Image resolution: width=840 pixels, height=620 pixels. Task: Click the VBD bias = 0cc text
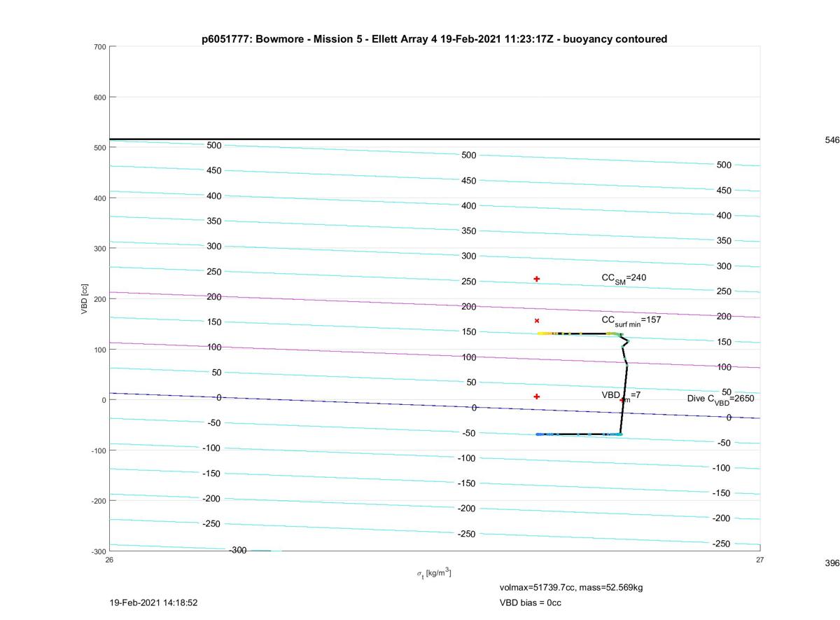(x=530, y=602)
